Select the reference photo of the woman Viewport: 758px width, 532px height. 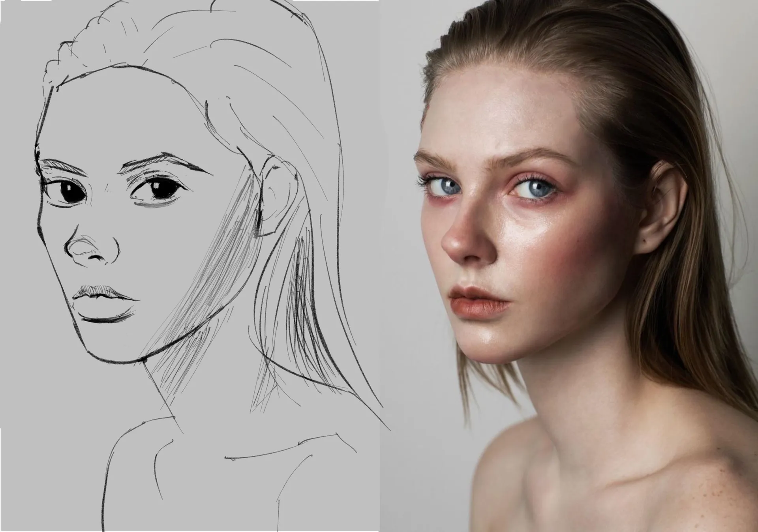click(568, 266)
